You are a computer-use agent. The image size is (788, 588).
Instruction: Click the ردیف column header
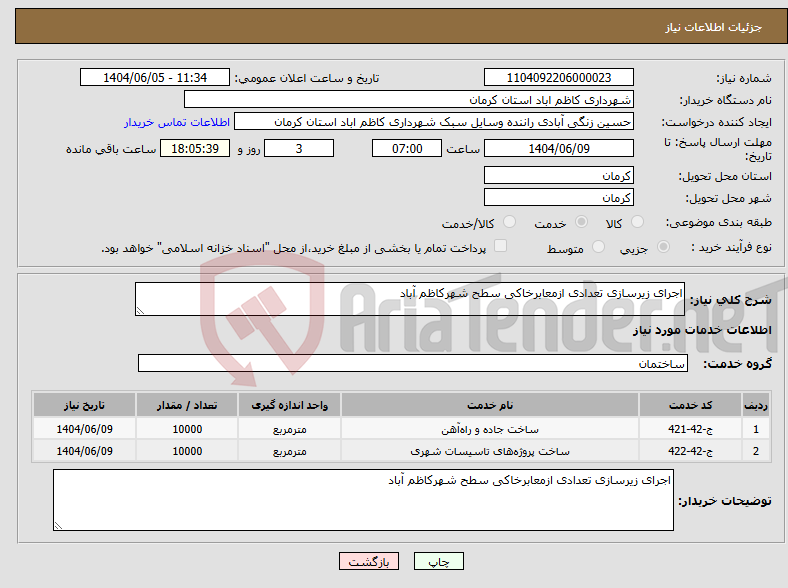point(756,405)
